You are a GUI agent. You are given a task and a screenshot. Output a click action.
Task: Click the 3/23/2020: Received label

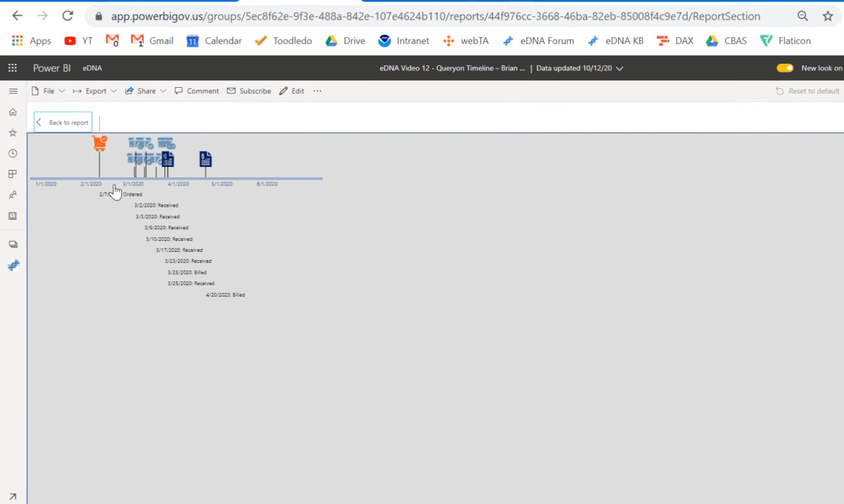(x=188, y=261)
